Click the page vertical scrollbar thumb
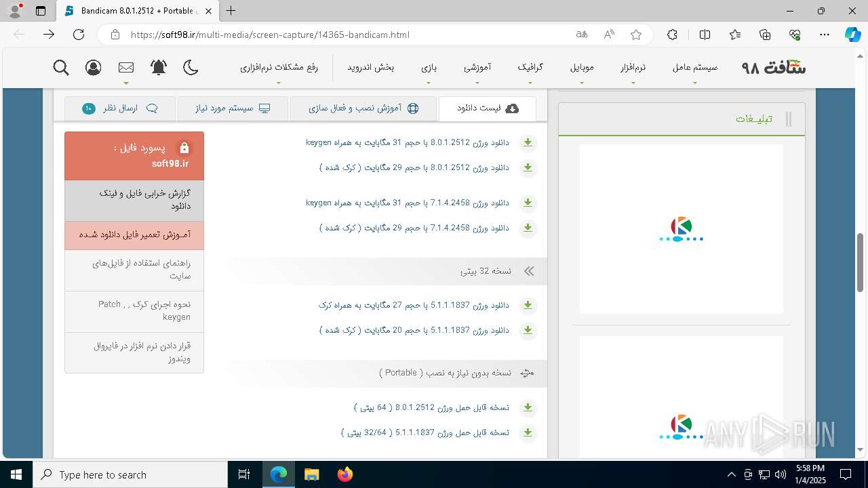868x488 pixels. [x=861, y=262]
